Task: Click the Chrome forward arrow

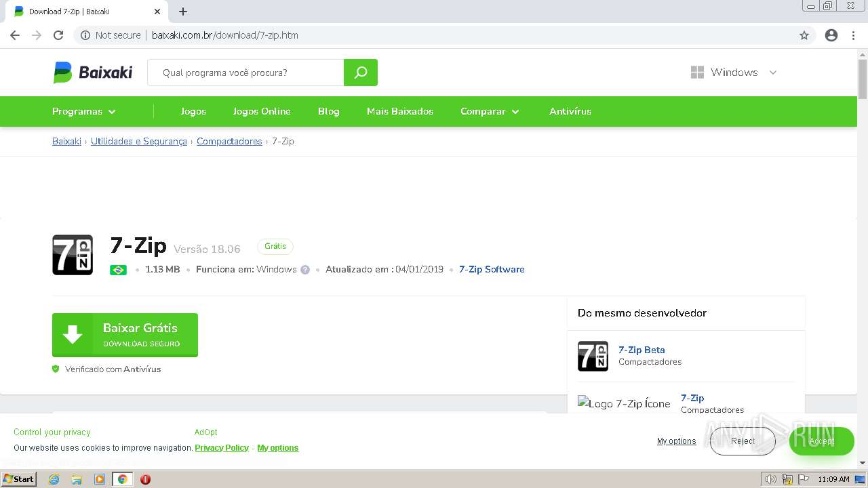Action: [x=37, y=35]
